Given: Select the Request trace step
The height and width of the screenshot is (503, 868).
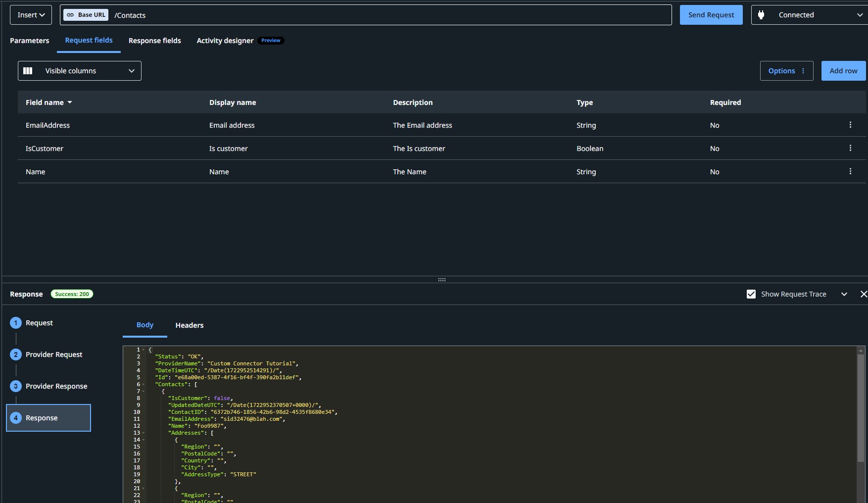Looking at the screenshot, I should [32, 323].
